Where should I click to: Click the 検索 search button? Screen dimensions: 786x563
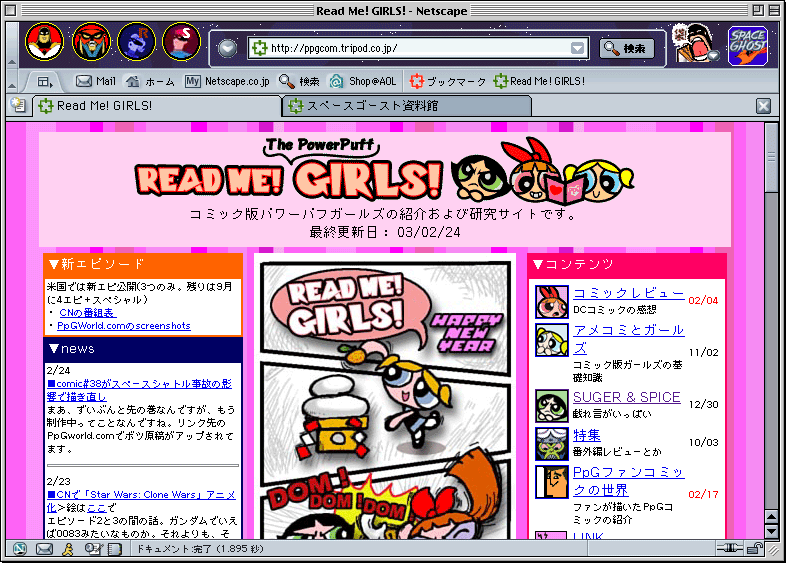pos(627,49)
